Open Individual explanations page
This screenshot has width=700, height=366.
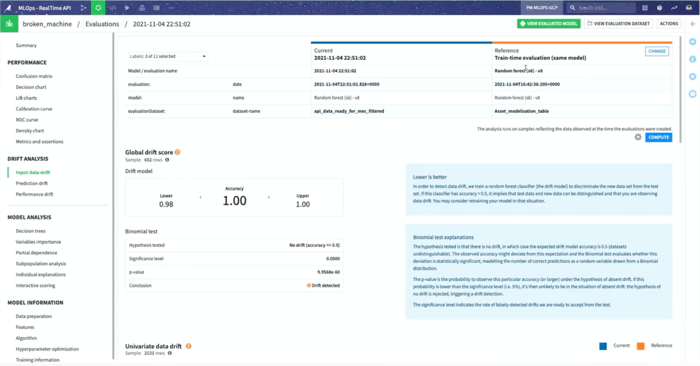[41, 274]
